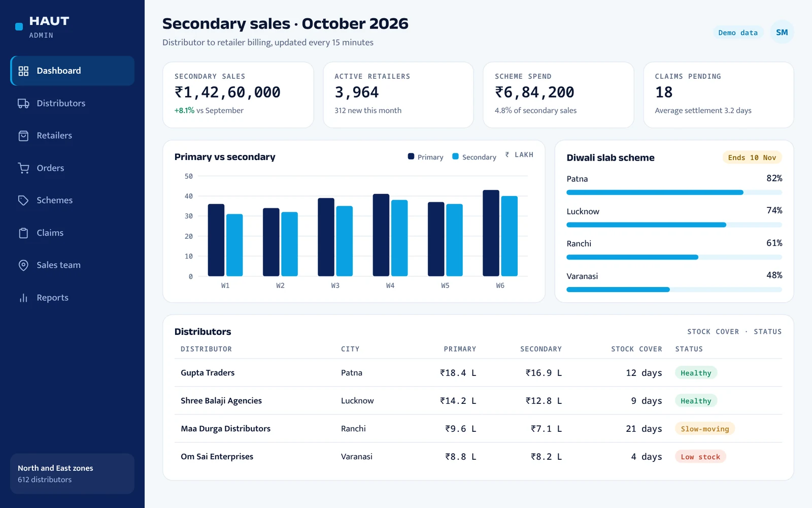812x508 pixels.
Task: Select the Claims Pending stat card
Action: 719,95
